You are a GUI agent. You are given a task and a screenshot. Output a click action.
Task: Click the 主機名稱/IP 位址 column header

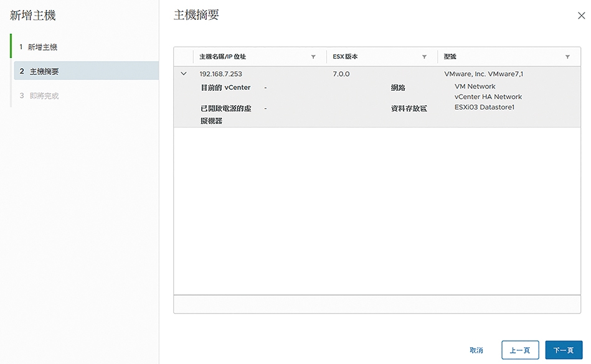(223, 57)
